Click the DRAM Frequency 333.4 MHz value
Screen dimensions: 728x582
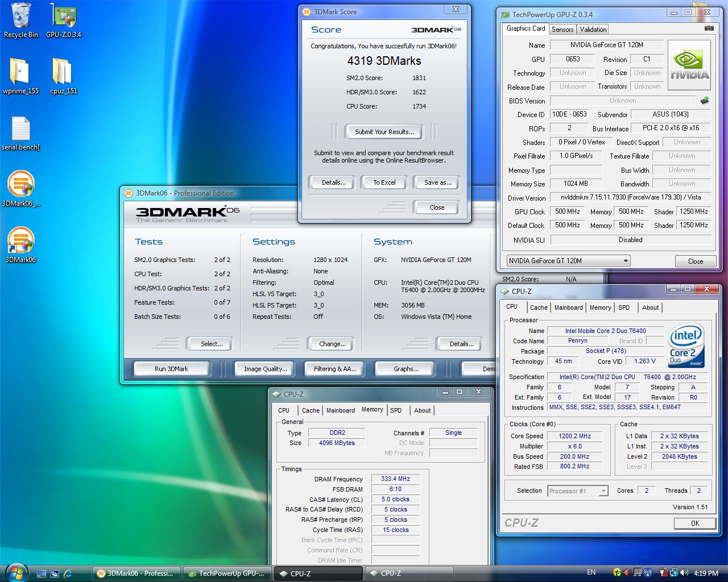click(395, 479)
